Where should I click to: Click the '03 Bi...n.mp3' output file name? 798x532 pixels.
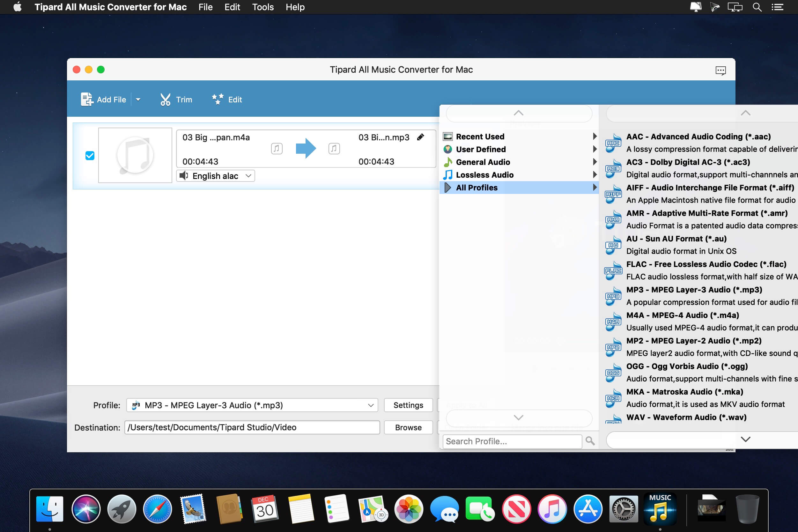point(384,137)
